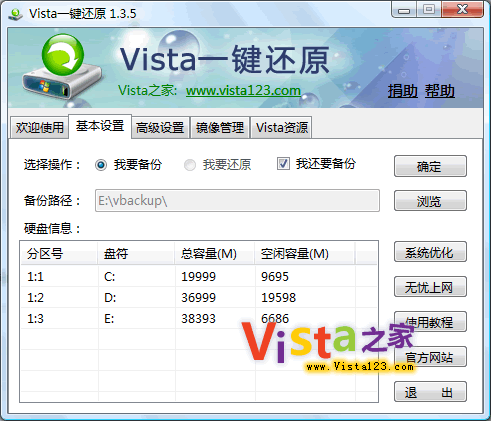Open the Vista资源 tab
Image resolution: width=491 pixels, height=421 pixels.
[x=282, y=127]
